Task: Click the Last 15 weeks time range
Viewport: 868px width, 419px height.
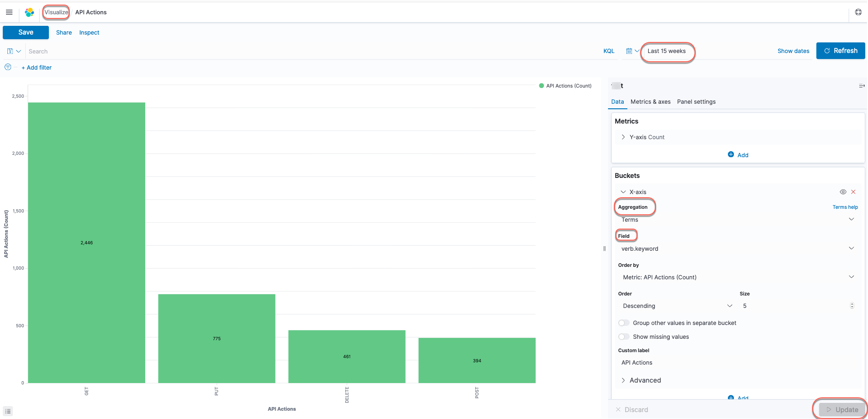Action: (667, 51)
